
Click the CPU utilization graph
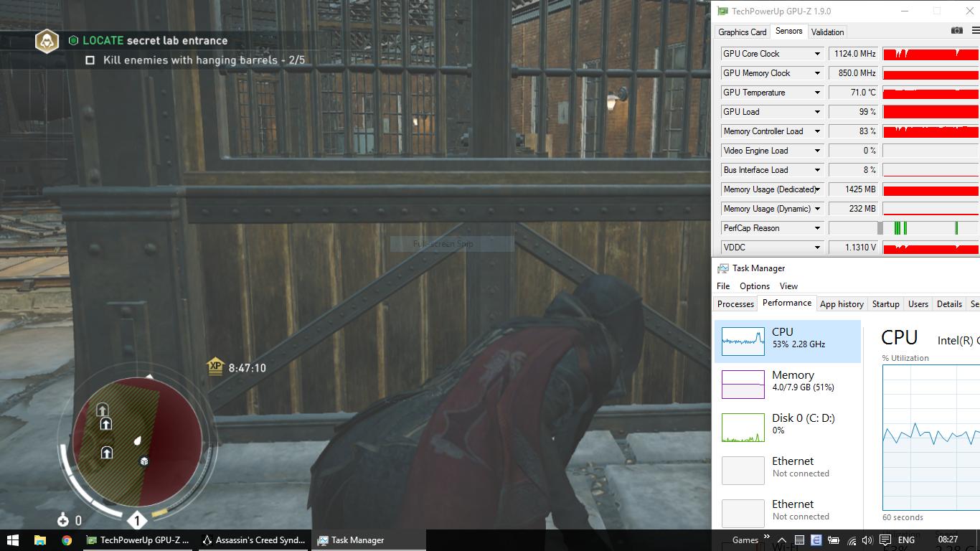tap(931, 438)
